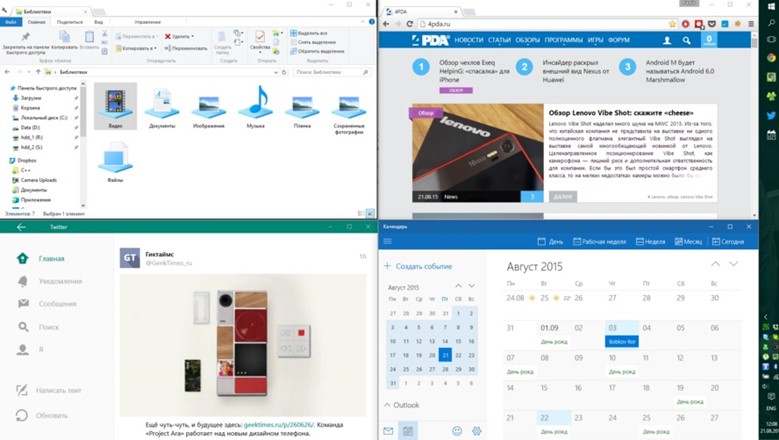779x440 pixels.
Task: Select Локальный диск (C:) in Explorer
Action: pyautogui.click(x=40, y=118)
